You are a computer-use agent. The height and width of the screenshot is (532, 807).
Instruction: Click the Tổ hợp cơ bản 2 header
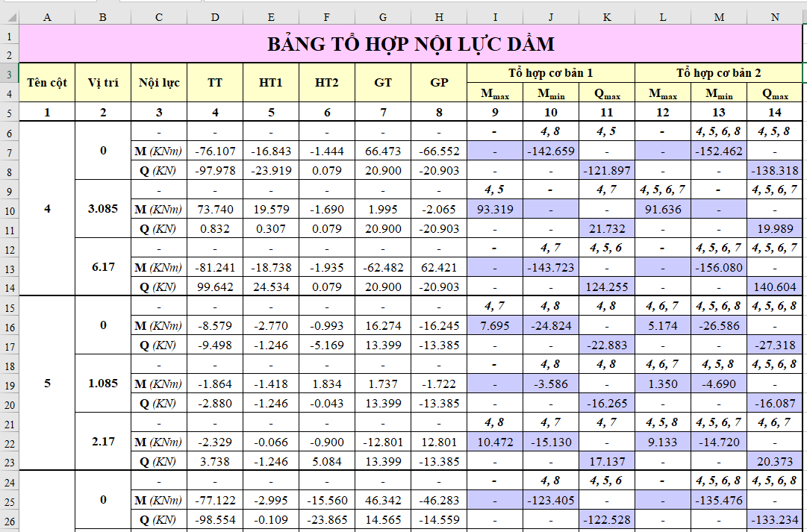(718, 73)
